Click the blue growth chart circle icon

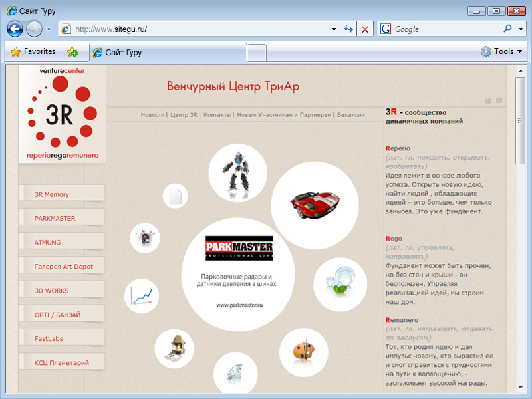(142, 296)
